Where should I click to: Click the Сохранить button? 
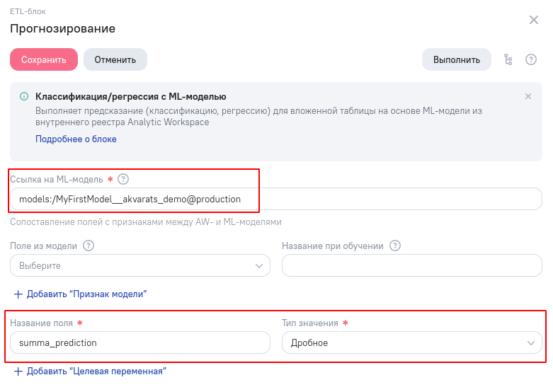[44, 59]
